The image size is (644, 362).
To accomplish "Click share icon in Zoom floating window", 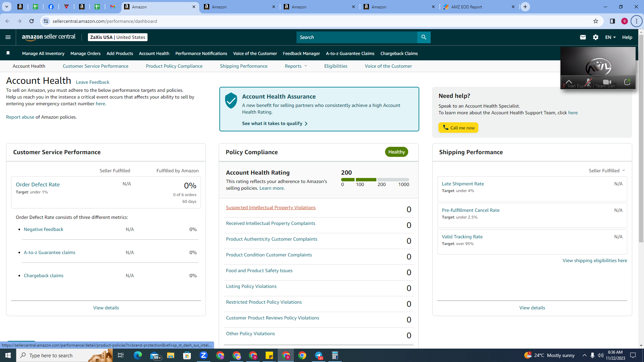I will coord(627,82).
